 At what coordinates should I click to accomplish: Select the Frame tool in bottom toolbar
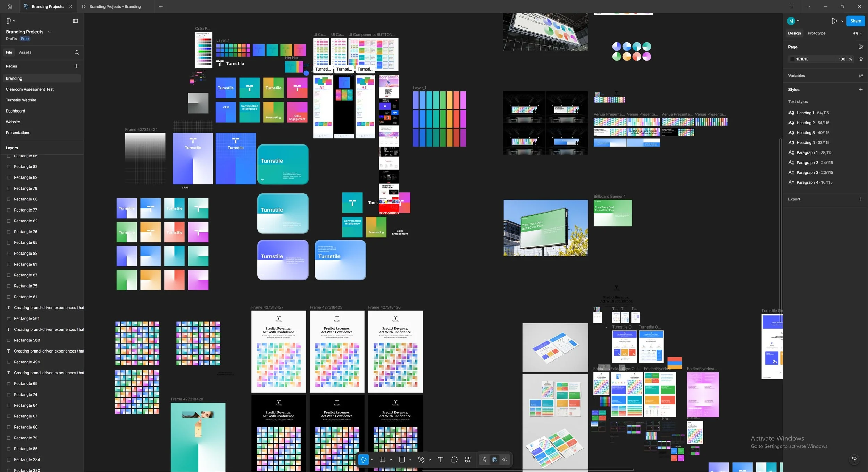pos(383,459)
